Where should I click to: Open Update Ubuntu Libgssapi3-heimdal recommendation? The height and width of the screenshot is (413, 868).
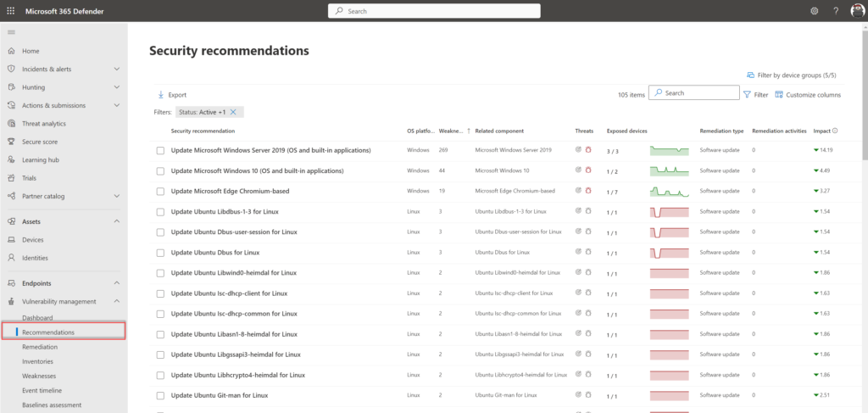[236, 354]
